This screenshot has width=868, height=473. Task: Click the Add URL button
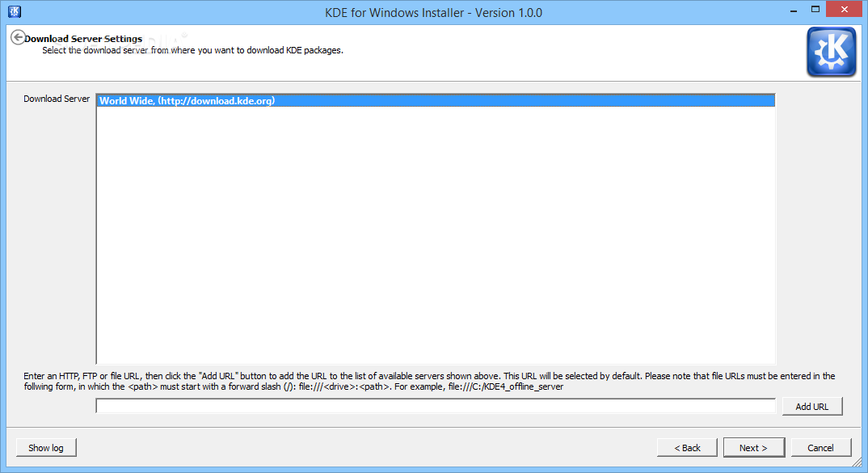812,406
